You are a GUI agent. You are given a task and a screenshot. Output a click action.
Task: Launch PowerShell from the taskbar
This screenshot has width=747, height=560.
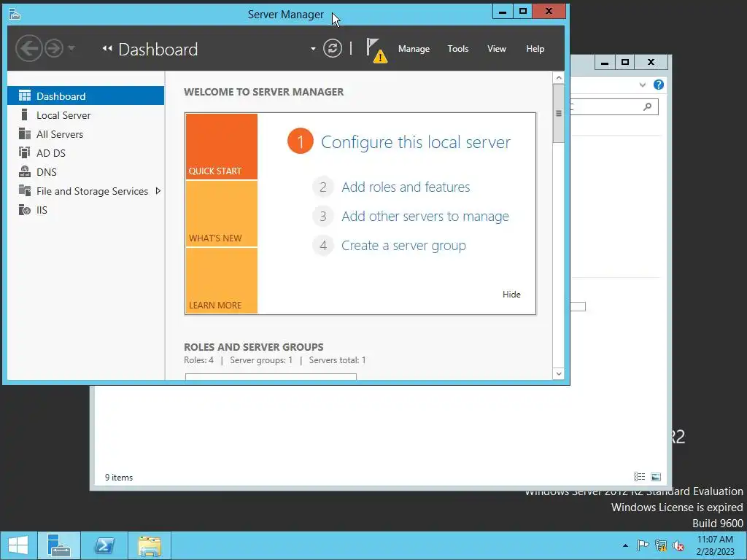104,545
